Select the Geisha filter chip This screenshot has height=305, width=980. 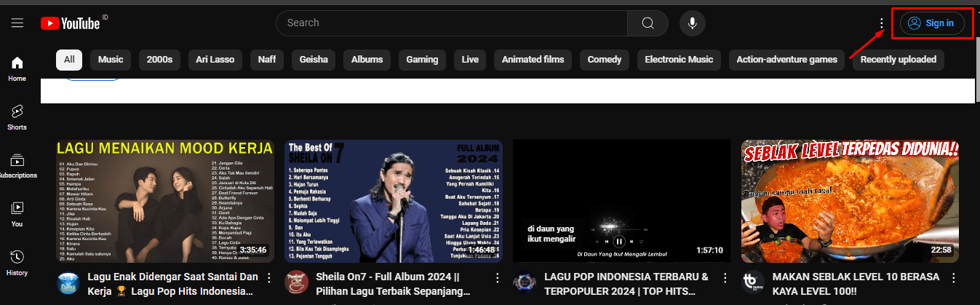point(314,60)
